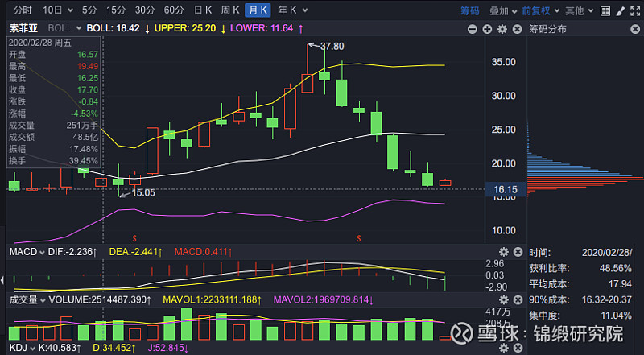This screenshot has width=644, height=355.
Task: Open MACD indicator settings gear
Action: point(504,253)
